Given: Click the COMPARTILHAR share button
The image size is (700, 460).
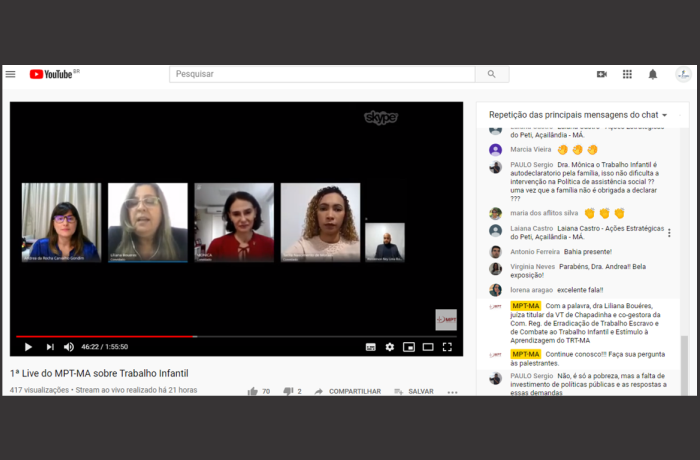Looking at the screenshot, I should [348, 391].
